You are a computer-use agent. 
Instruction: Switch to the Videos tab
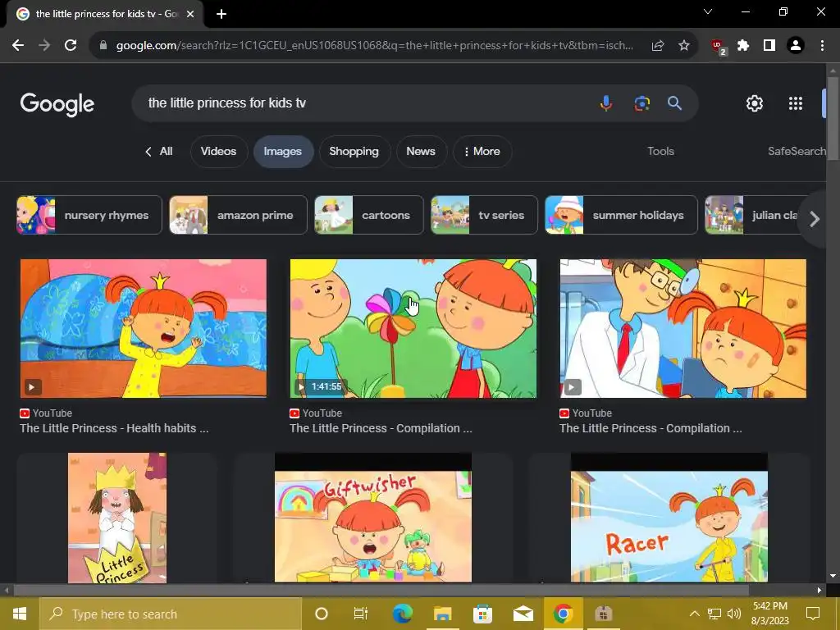tap(218, 152)
